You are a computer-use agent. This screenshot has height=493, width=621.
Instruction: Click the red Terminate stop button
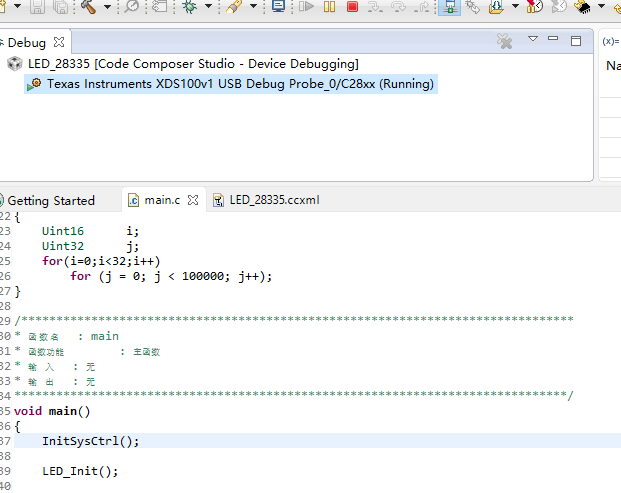(x=352, y=6)
